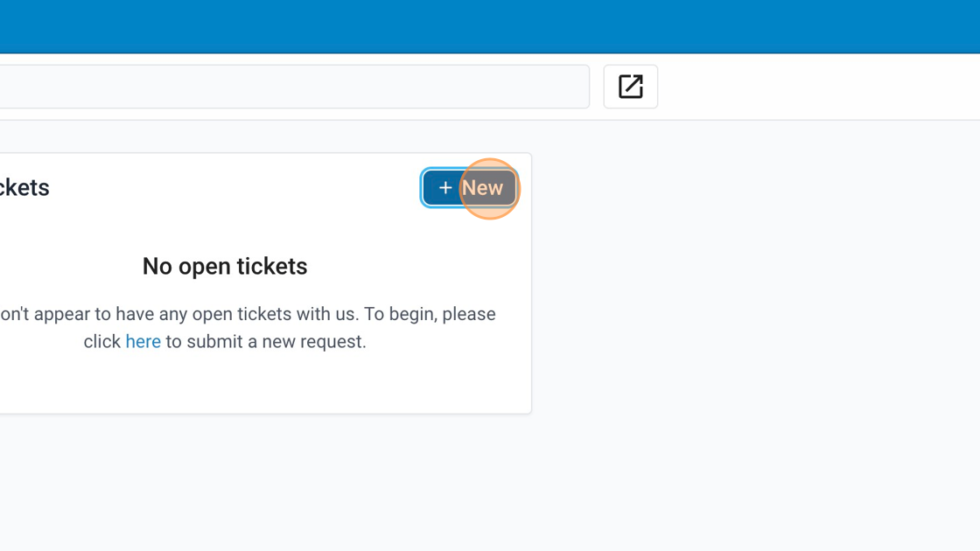Click the word "tickets" in the empty-state heading
The height and width of the screenshot is (551, 980).
(x=272, y=266)
